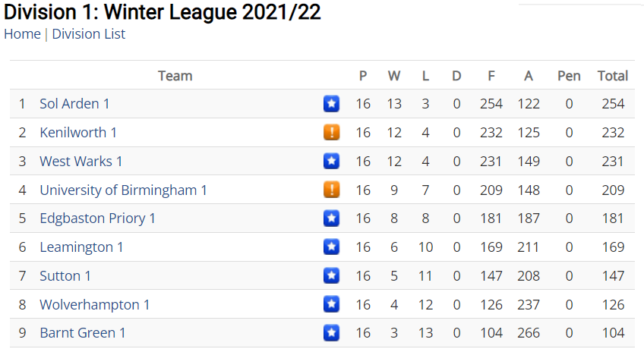Select the Leamington 1 team link
Image resolution: width=644 pixels, height=352 pixels.
coord(81,247)
